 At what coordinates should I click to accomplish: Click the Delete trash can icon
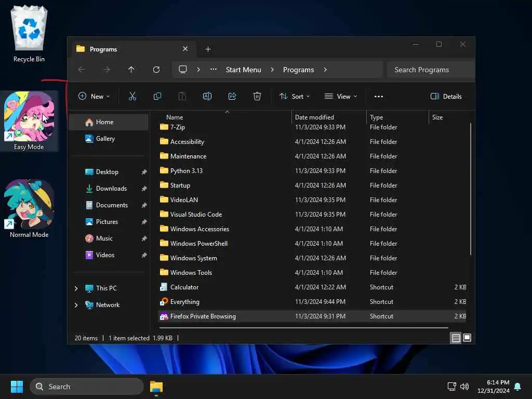coord(257,96)
